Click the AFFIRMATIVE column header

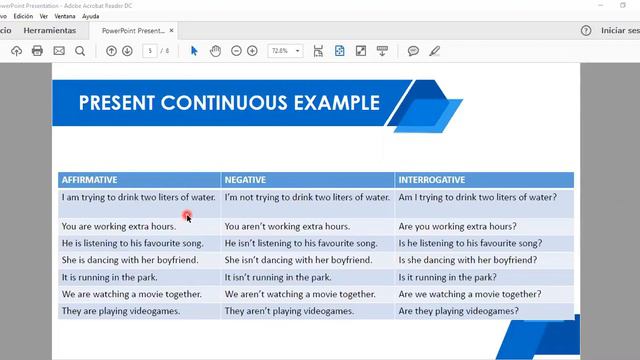(x=89, y=180)
